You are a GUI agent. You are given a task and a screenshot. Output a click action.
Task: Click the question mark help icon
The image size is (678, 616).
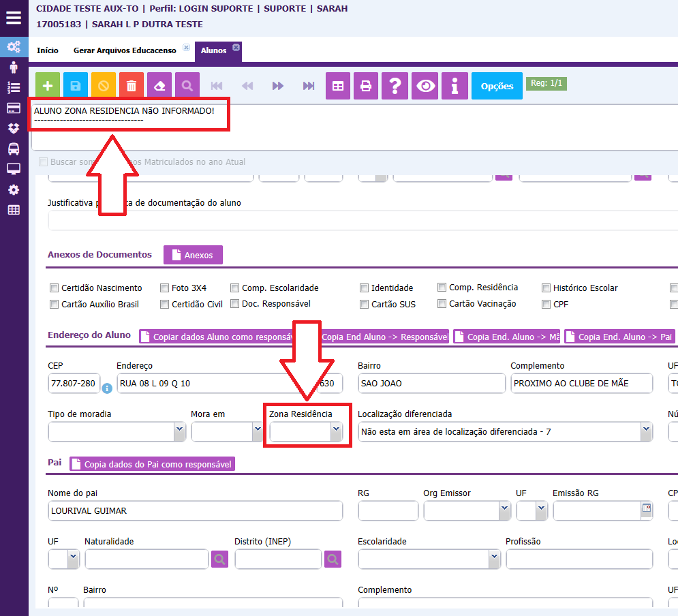[x=395, y=86]
